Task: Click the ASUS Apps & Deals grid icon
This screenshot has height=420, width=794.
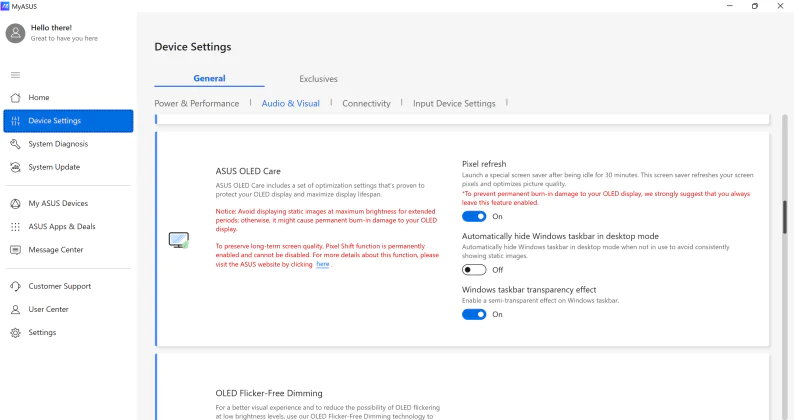Action: [x=16, y=226]
